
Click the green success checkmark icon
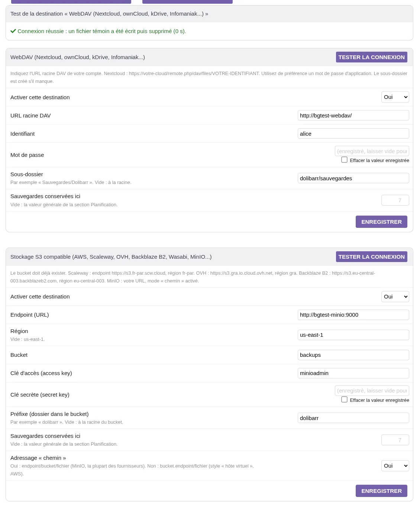(13, 31)
